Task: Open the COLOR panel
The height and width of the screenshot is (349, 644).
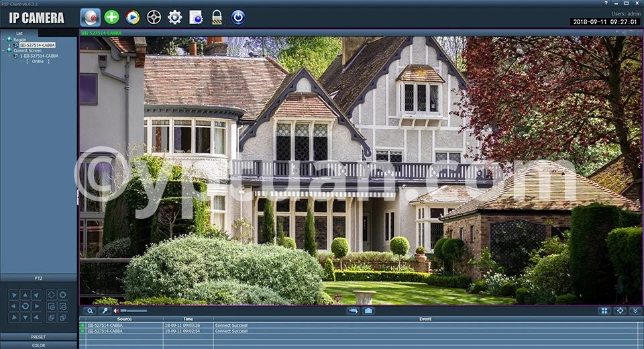Action: (x=38, y=345)
